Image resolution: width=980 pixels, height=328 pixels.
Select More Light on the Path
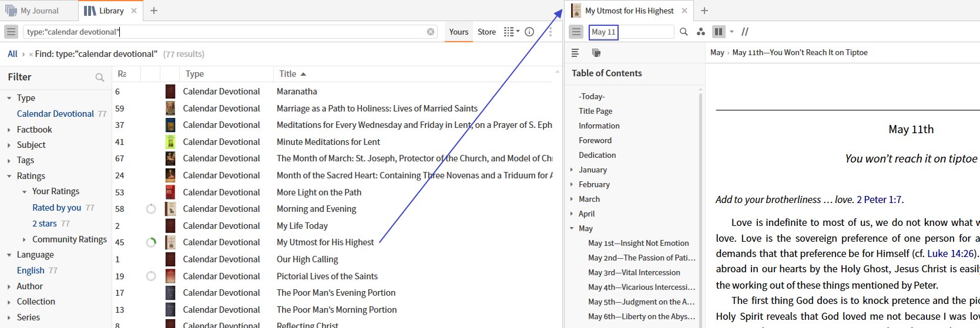(x=319, y=192)
